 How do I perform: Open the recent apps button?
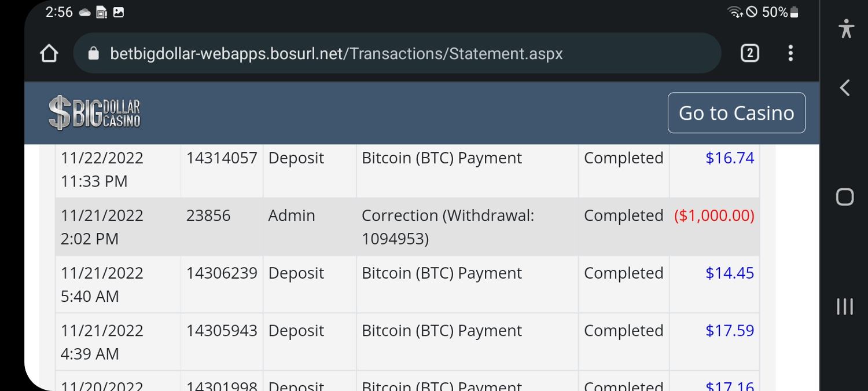coord(845,306)
